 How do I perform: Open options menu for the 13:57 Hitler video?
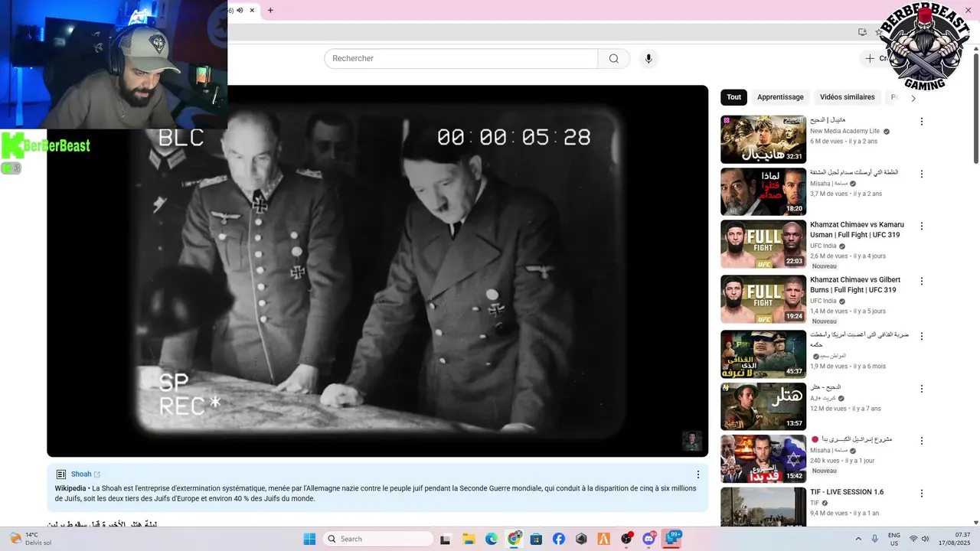(x=922, y=389)
